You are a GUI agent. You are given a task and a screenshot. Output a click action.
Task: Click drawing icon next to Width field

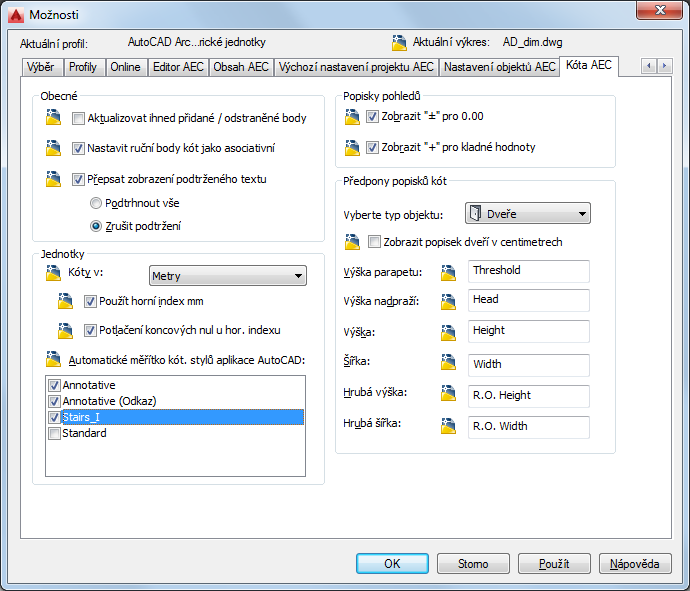click(448, 362)
